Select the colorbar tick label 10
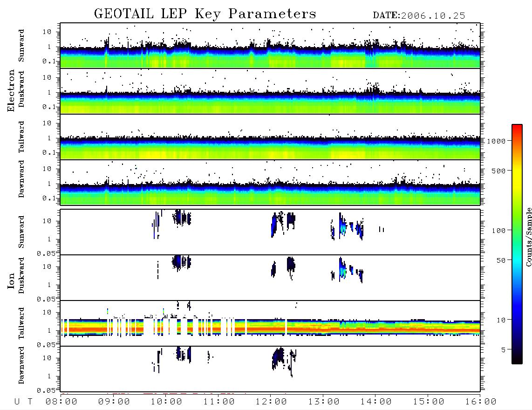This screenshot has height=410, width=532. pyautogui.click(x=501, y=320)
